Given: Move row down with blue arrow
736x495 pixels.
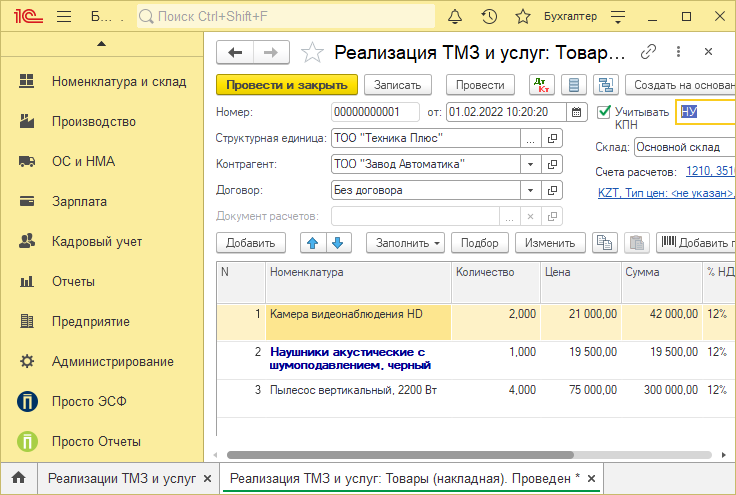Looking at the screenshot, I should (x=337, y=243).
